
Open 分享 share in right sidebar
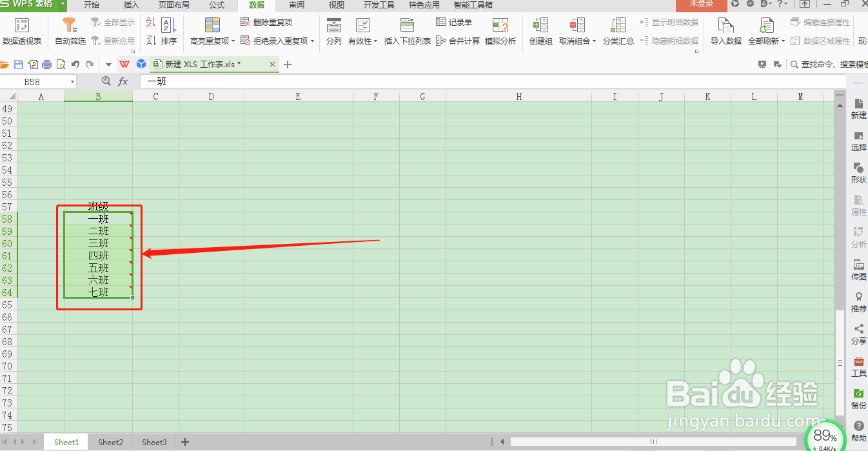(858, 334)
